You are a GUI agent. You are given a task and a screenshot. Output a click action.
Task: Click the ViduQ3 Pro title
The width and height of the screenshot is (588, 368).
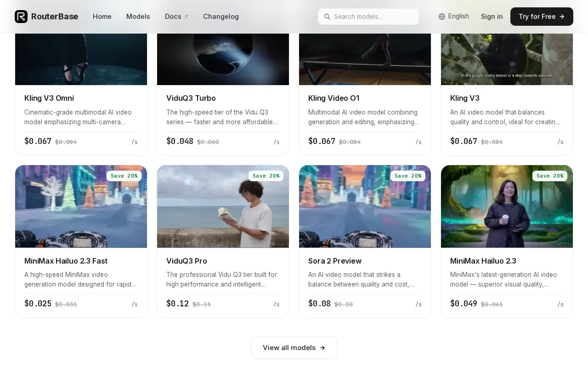[187, 261]
